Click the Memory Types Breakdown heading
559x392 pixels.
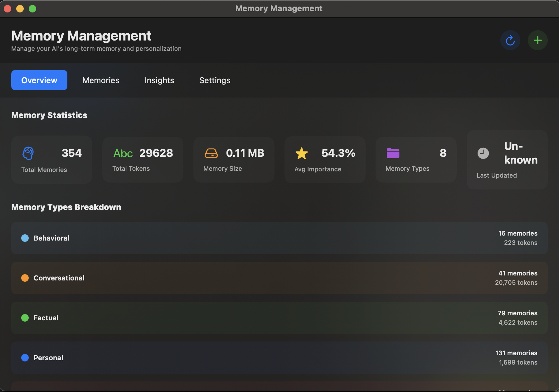(x=66, y=207)
